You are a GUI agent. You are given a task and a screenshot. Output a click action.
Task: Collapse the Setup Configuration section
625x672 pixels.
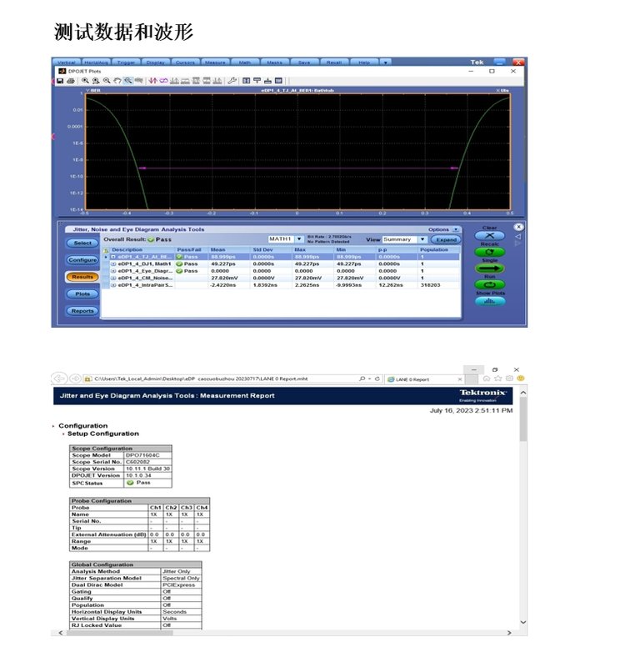point(63,434)
